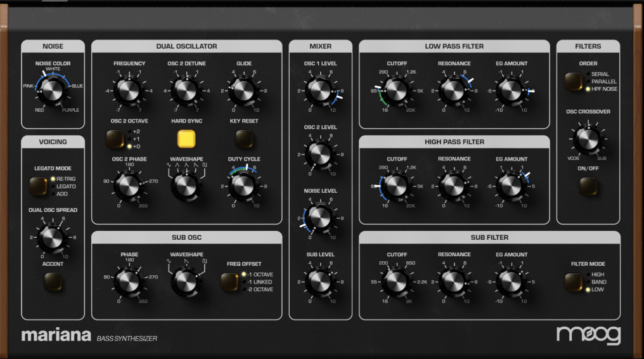The width and height of the screenshot is (644, 359).
Task: Click the LOW PASS FILTER section header
Action: coord(454,46)
